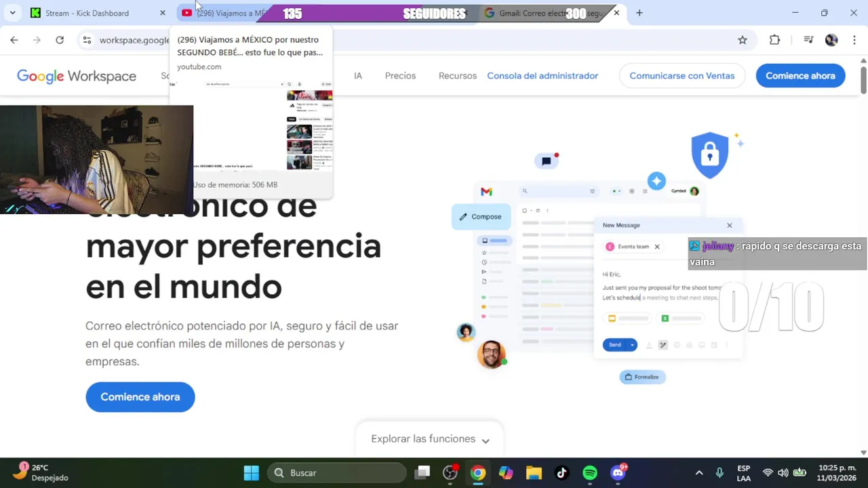This screenshot has height=488, width=868.
Task: Open File Explorer from taskbar
Action: [x=534, y=473]
